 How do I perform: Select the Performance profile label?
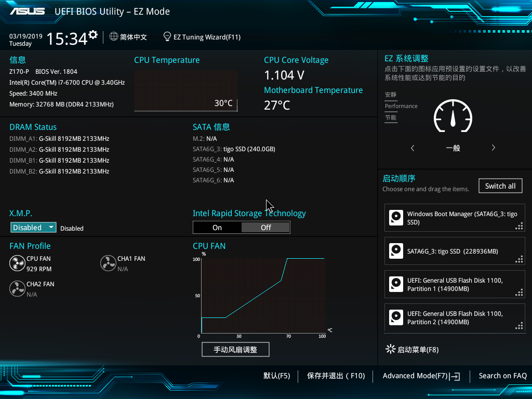(401, 106)
